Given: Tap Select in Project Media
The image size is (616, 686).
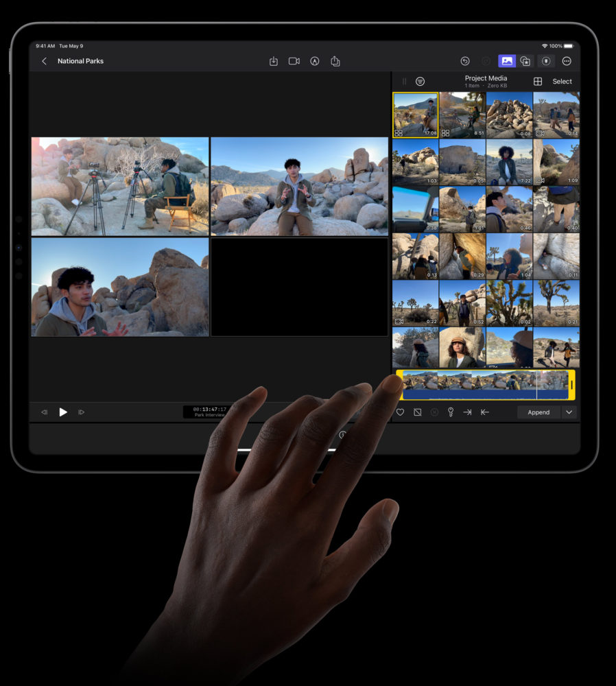Looking at the screenshot, I should click(562, 82).
